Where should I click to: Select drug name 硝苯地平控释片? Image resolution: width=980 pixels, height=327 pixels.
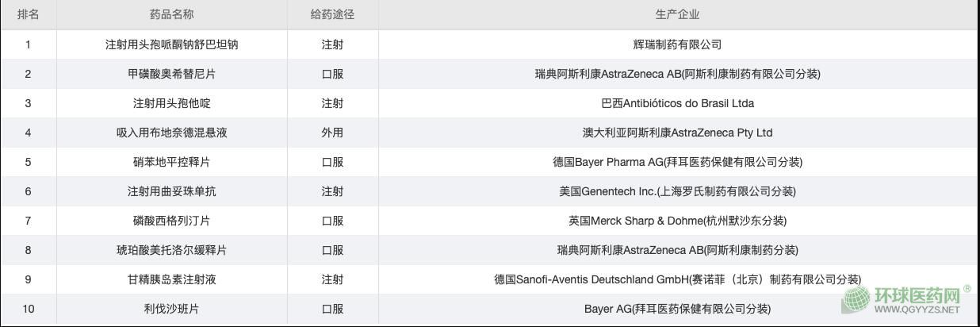click(x=171, y=162)
